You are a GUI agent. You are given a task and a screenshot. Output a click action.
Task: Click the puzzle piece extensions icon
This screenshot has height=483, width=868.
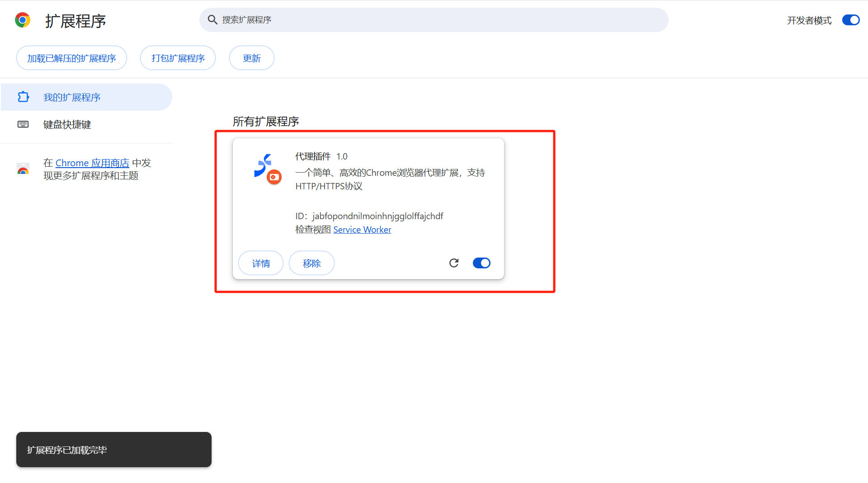[23, 97]
